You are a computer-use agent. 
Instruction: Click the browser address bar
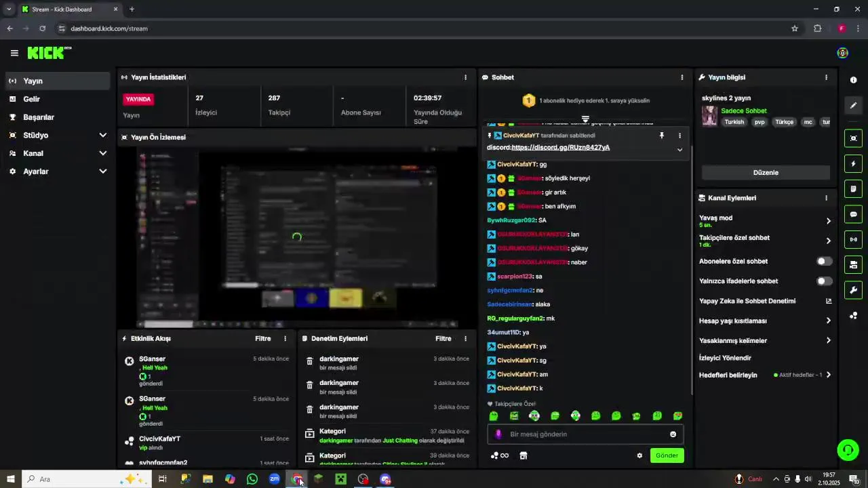click(x=420, y=28)
